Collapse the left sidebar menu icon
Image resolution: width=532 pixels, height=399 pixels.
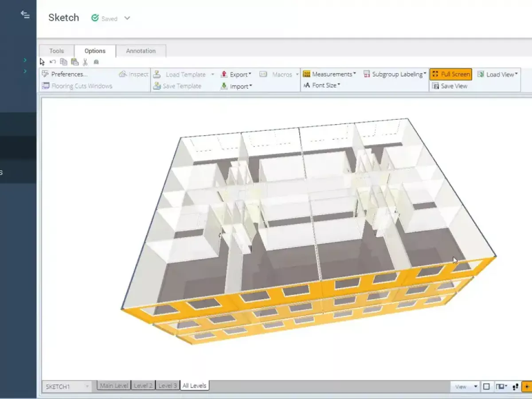click(25, 15)
